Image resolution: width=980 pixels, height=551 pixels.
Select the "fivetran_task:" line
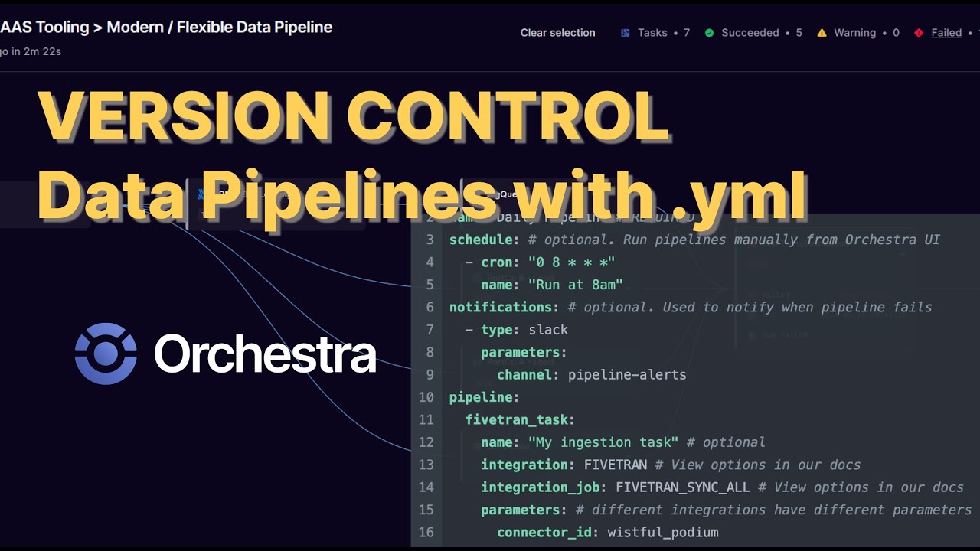pyautogui.click(x=520, y=419)
